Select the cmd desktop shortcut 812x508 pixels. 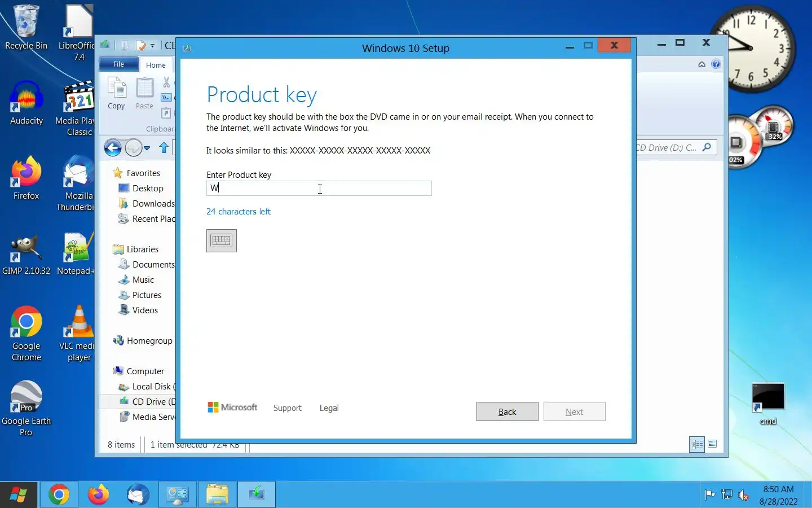click(x=768, y=403)
